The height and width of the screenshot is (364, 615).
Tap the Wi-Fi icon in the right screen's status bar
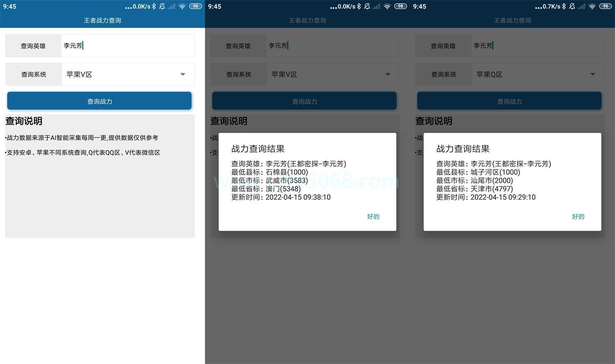pyautogui.click(x=592, y=6)
